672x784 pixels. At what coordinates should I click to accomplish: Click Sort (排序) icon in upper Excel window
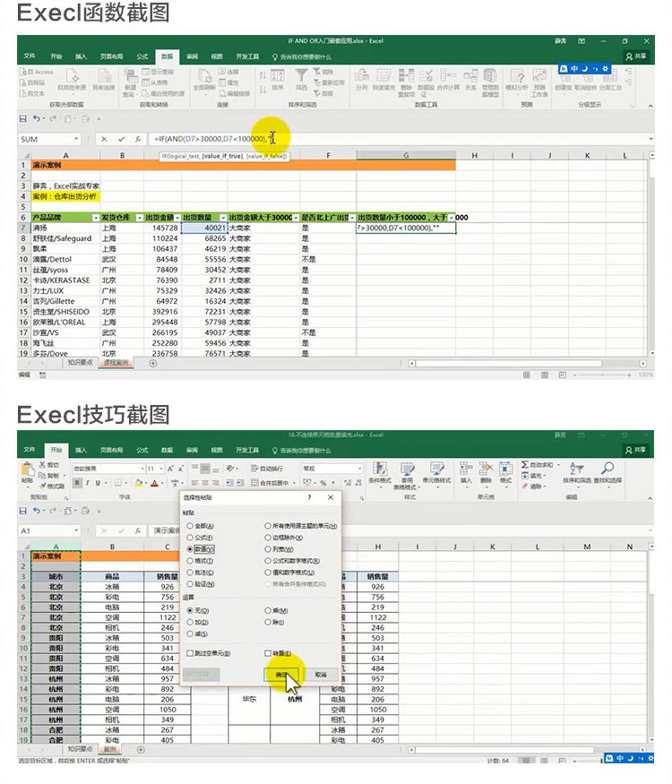tap(278, 76)
